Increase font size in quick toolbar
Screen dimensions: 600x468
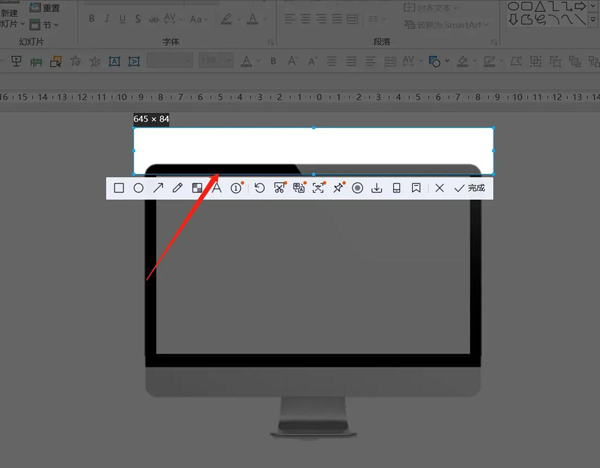pos(292,61)
